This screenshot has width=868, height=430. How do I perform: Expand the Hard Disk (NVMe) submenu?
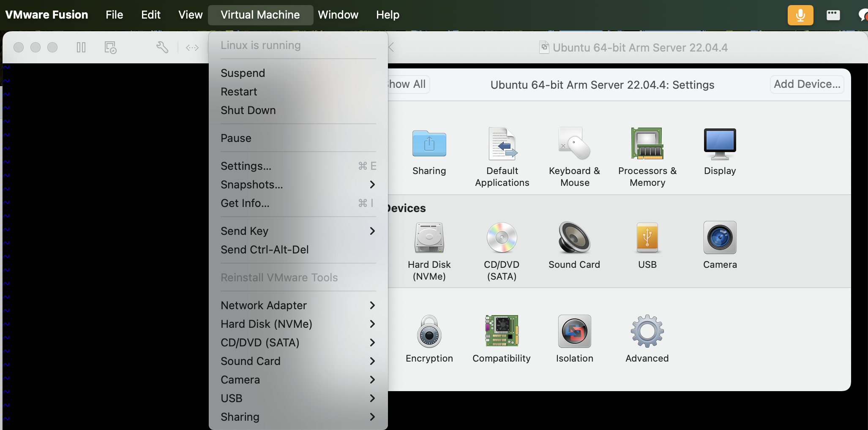(x=298, y=324)
